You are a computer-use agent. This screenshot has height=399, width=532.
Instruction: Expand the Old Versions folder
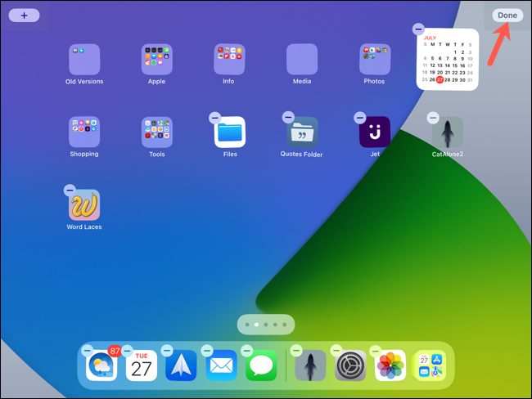[84, 60]
